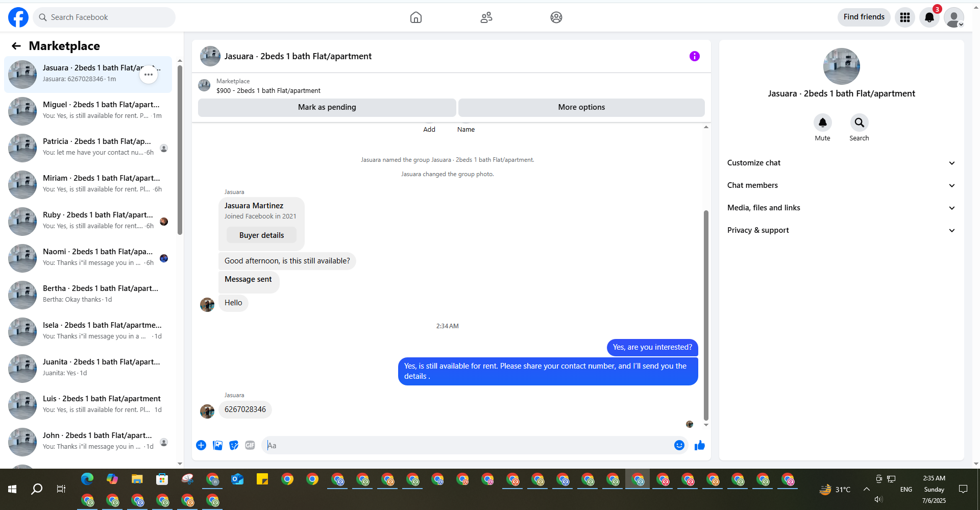Open Microsoft Edge in the taskbar
980x510 pixels.
[87, 479]
